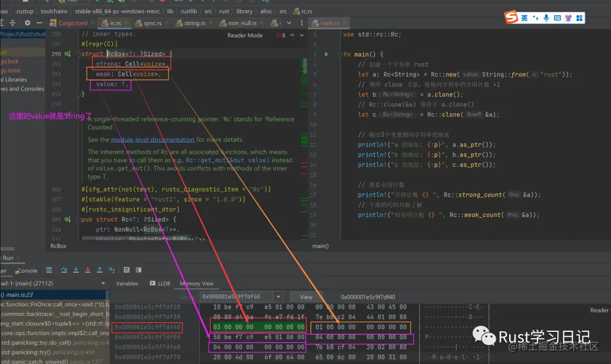This screenshot has width=611, height=364.
Task: Click the run gutter icon beside fn main
Action: 326,54
